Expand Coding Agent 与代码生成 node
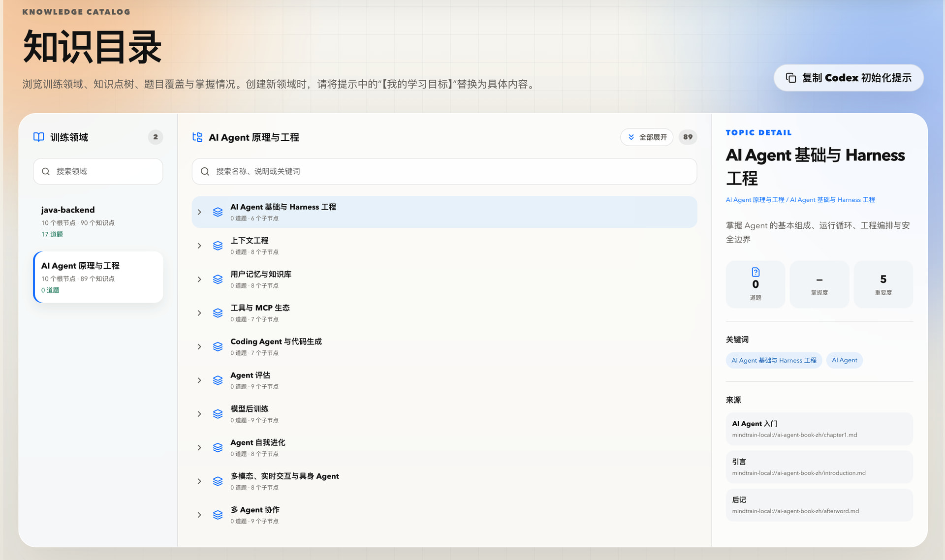This screenshot has width=945, height=560. pyautogui.click(x=199, y=347)
